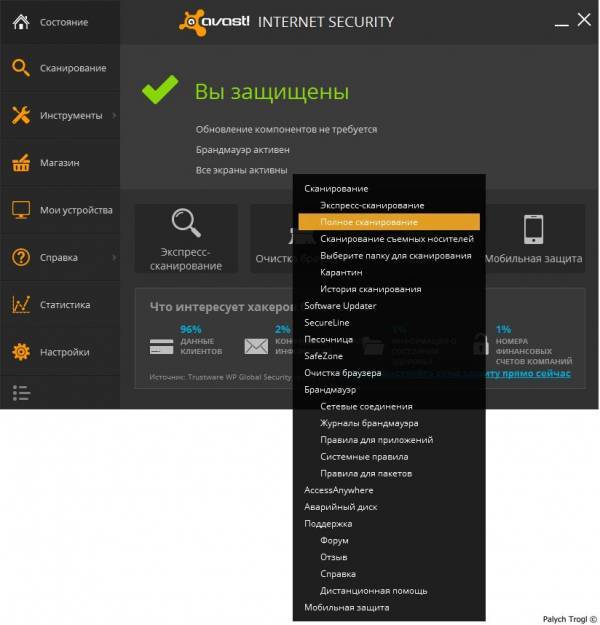Choose Отзыв in the menu
The image size is (600, 625).
pos(334,557)
